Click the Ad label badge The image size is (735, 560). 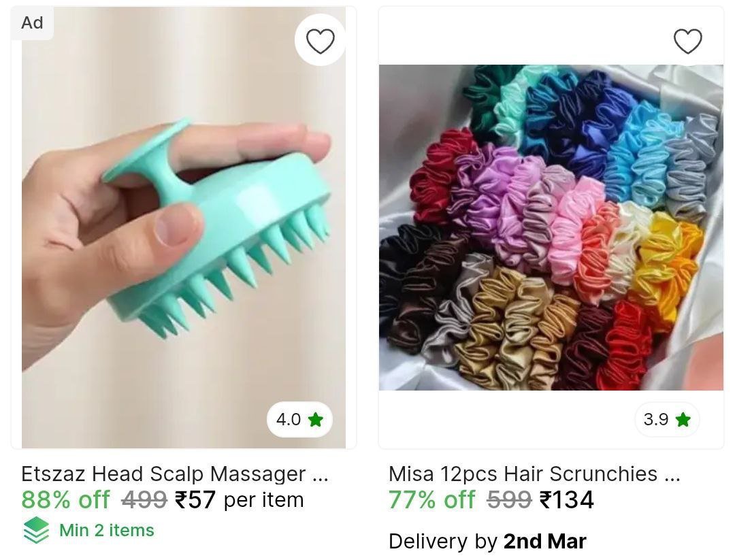point(33,22)
